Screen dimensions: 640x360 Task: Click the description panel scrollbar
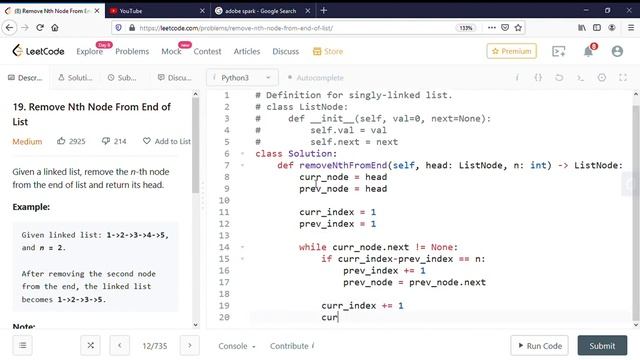[x=196, y=145]
